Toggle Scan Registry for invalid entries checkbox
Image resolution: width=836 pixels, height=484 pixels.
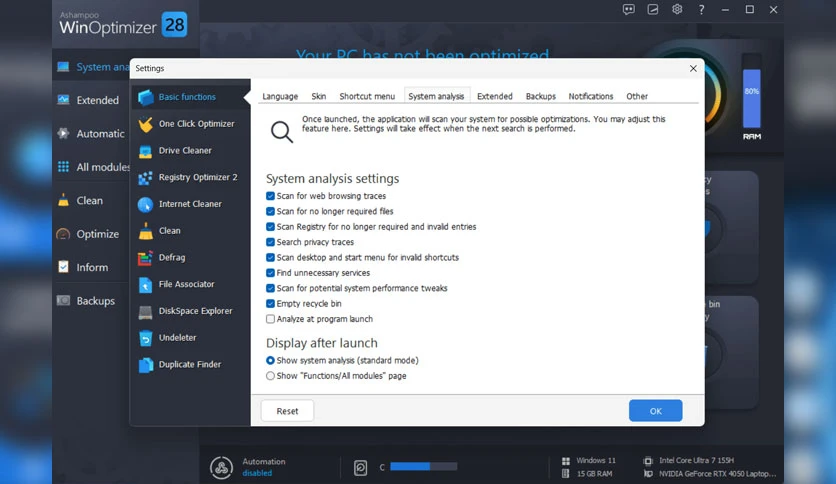point(270,227)
